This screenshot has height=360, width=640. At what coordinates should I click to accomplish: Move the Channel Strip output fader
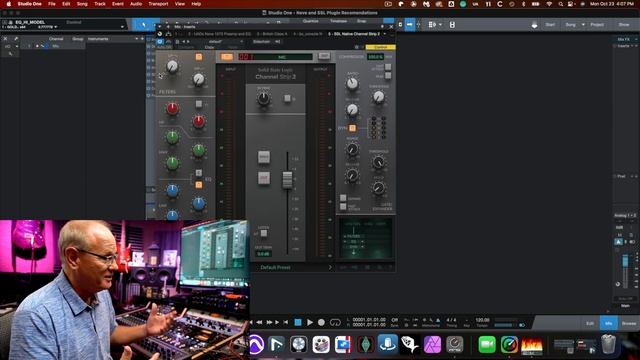pyautogui.click(x=287, y=180)
